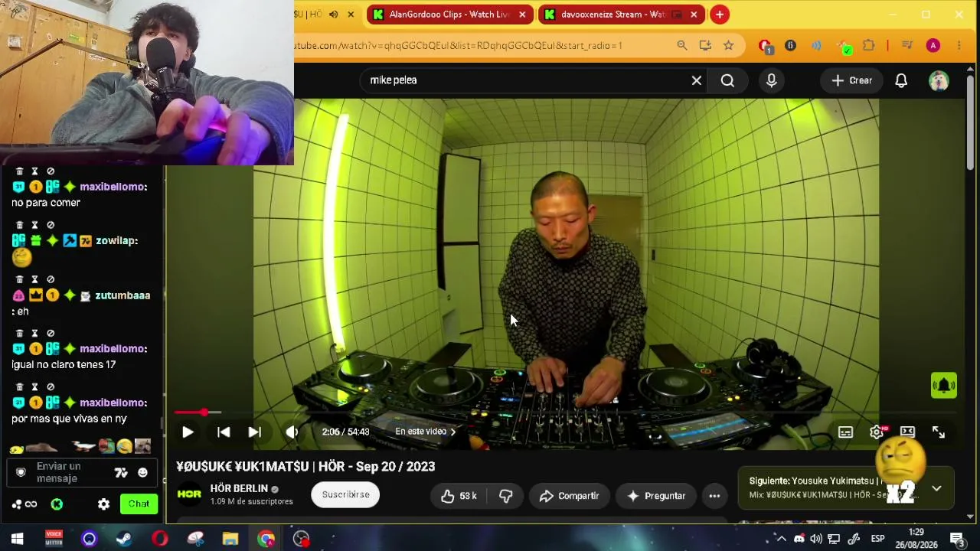
Task: Expand the Siguiente playlist panel
Action: pos(936,488)
